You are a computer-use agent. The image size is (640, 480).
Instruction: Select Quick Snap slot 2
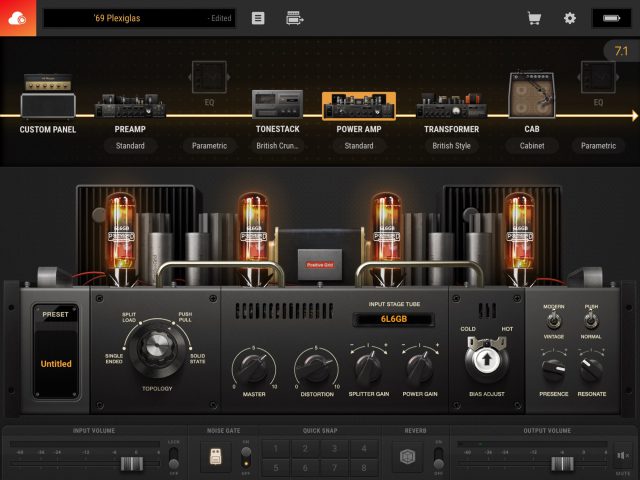click(305, 449)
